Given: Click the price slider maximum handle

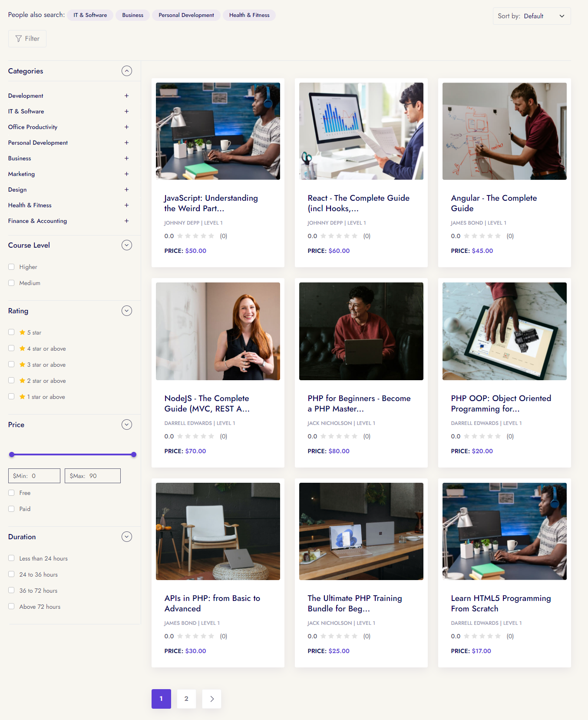Looking at the screenshot, I should point(134,455).
